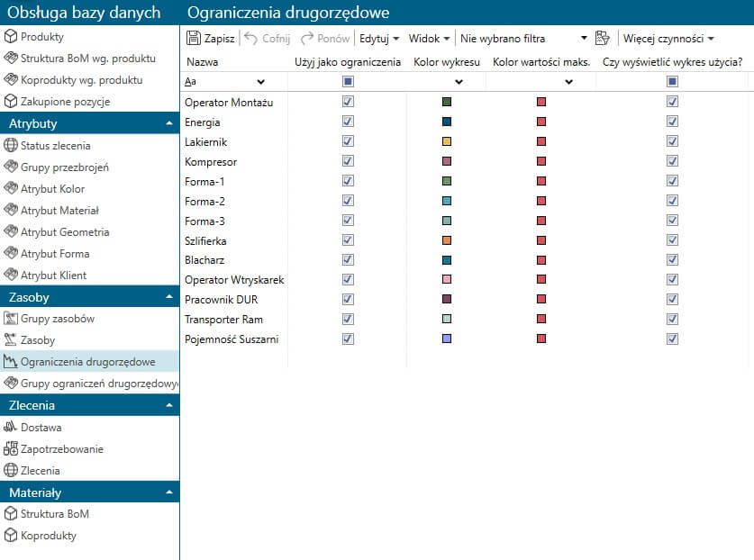
Task: Click the Grupy zasobów icon
Action: [11, 318]
